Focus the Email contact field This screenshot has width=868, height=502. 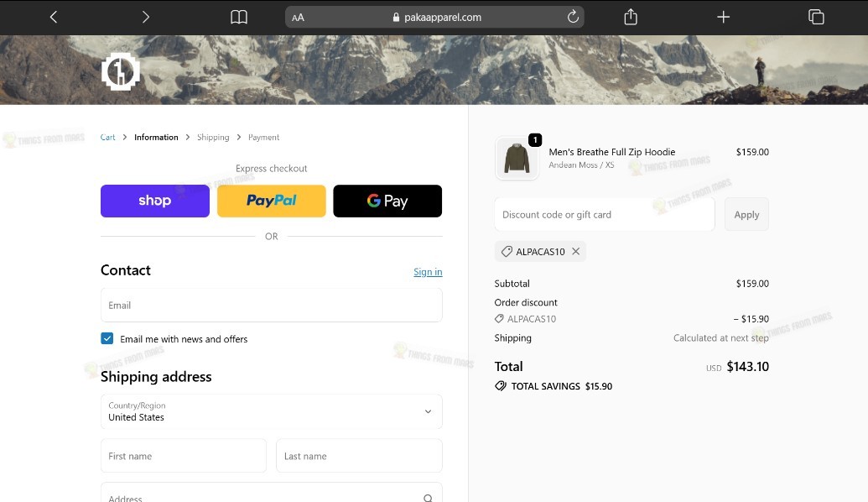pyautogui.click(x=271, y=306)
